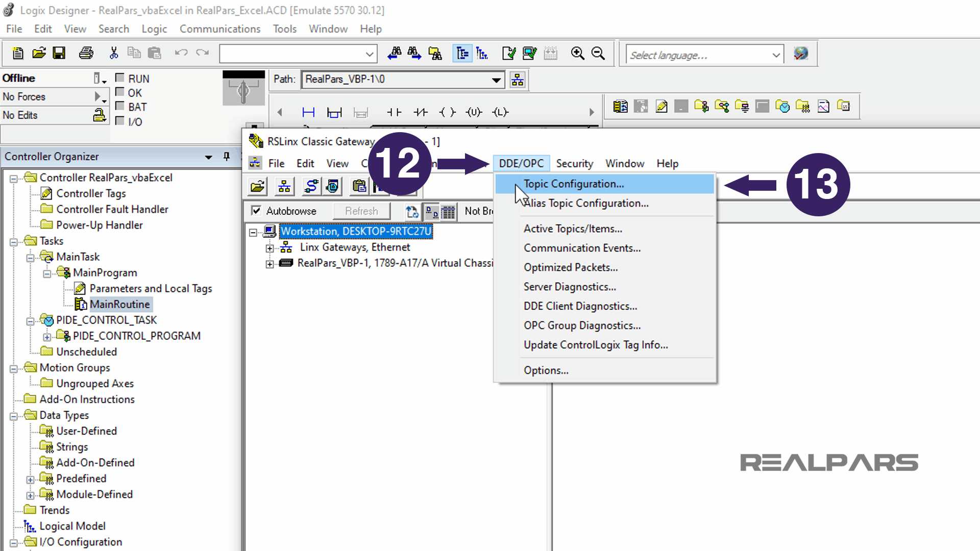Viewport: 980px width, 551px height.
Task: Open the No Forces dropdown arrow
Action: tap(99, 96)
